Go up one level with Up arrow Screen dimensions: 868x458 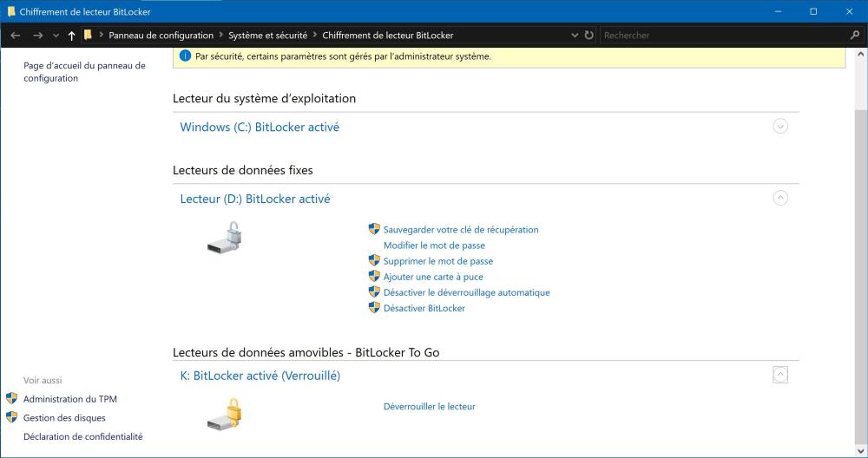71,36
